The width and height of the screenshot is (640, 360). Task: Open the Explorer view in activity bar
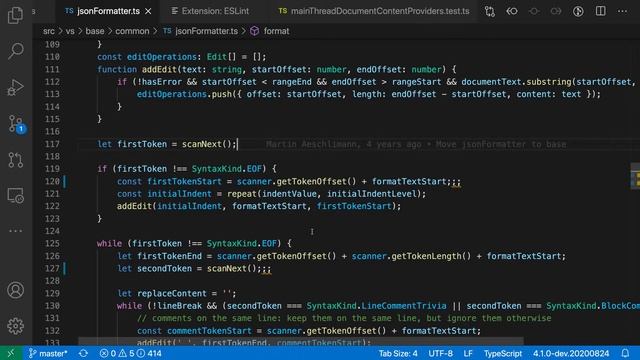pos(16,15)
